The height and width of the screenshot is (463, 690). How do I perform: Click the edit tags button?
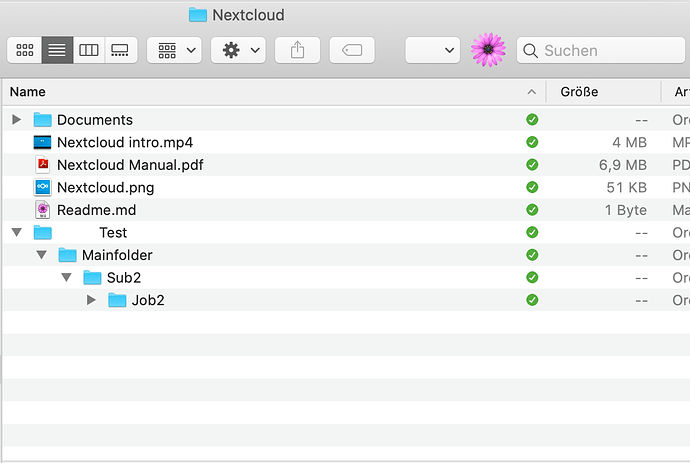coord(352,50)
